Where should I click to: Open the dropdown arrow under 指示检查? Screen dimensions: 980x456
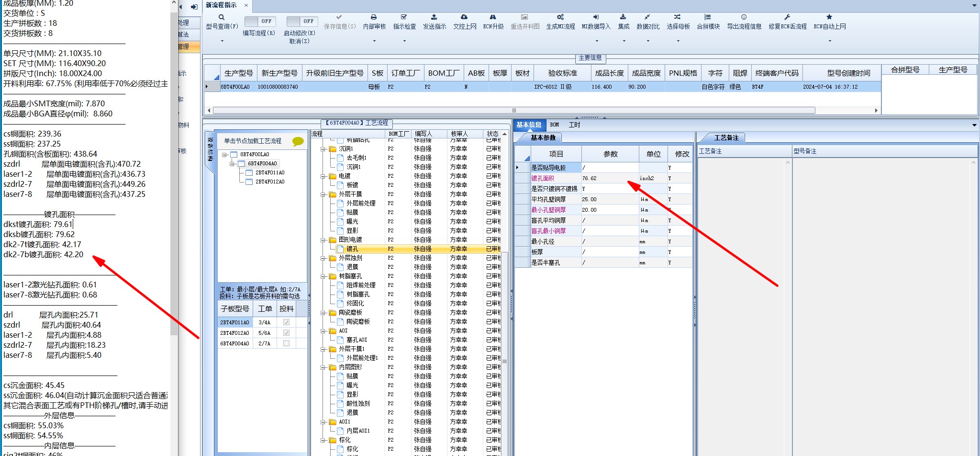coord(404,41)
